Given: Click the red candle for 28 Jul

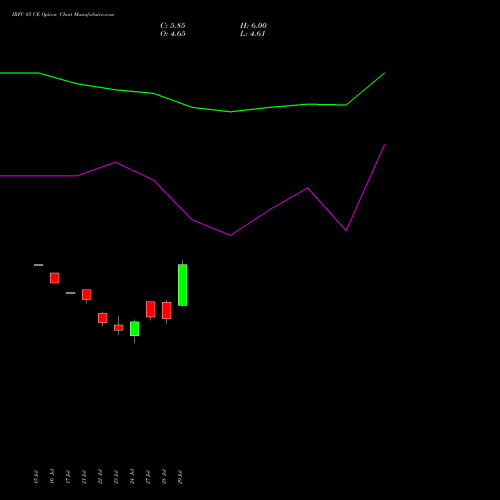Looking at the screenshot, I should pyautogui.click(x=167, y=310).
